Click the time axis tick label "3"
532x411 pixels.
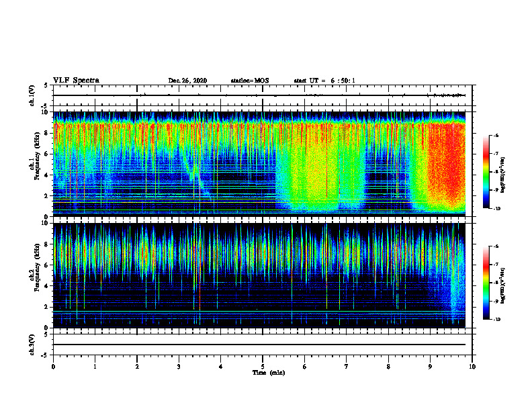click(x=179, y=367)
